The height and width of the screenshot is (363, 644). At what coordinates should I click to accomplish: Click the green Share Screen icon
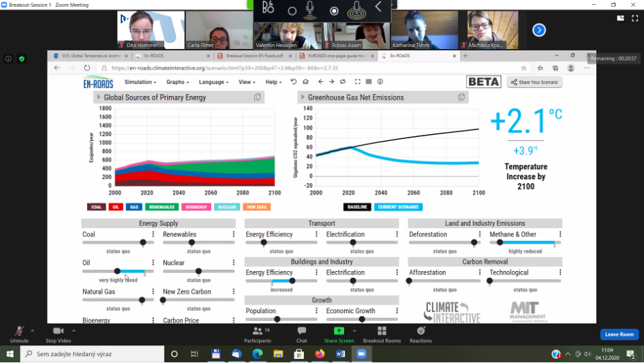pyautogui.click(x=339, y=330)
